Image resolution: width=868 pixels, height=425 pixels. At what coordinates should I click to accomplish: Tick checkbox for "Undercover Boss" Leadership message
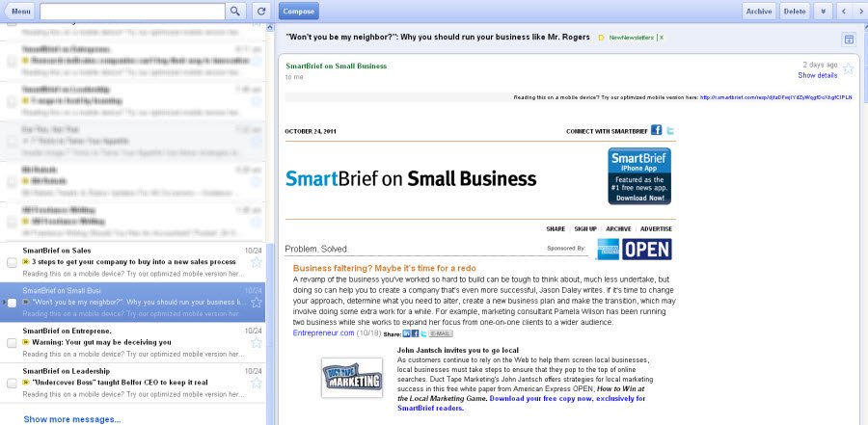[12, 383]
